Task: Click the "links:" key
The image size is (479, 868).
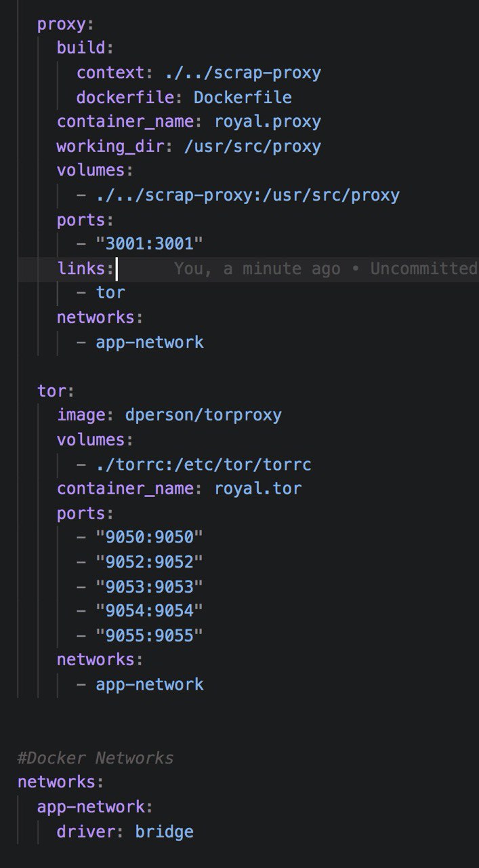Action: pos(85,269)
